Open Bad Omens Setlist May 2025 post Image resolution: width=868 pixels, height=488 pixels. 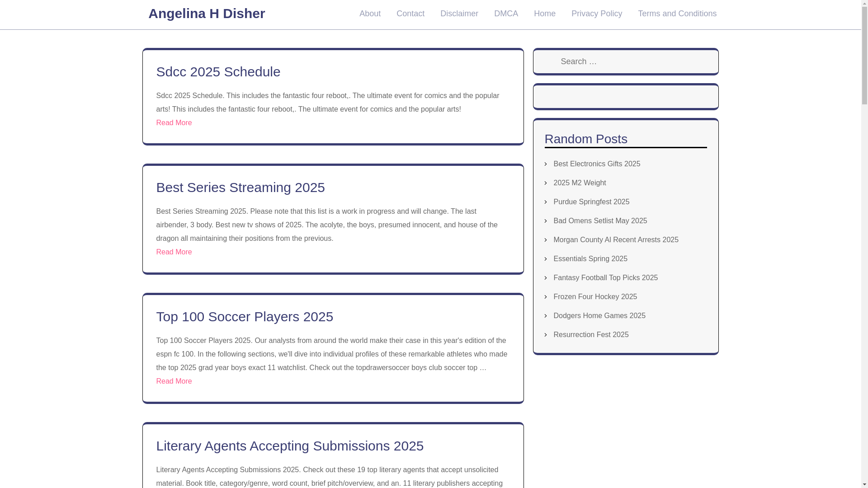tap(600, 221)
